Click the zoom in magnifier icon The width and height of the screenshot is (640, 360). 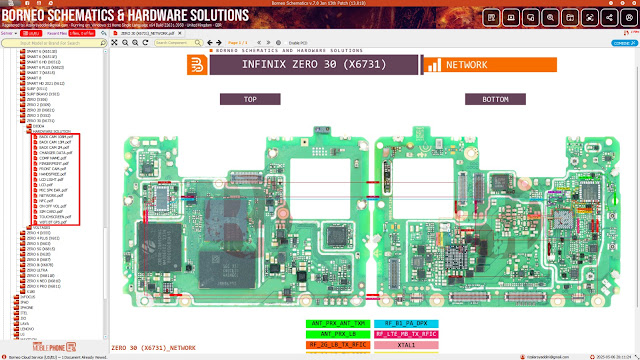click(135, 42)
